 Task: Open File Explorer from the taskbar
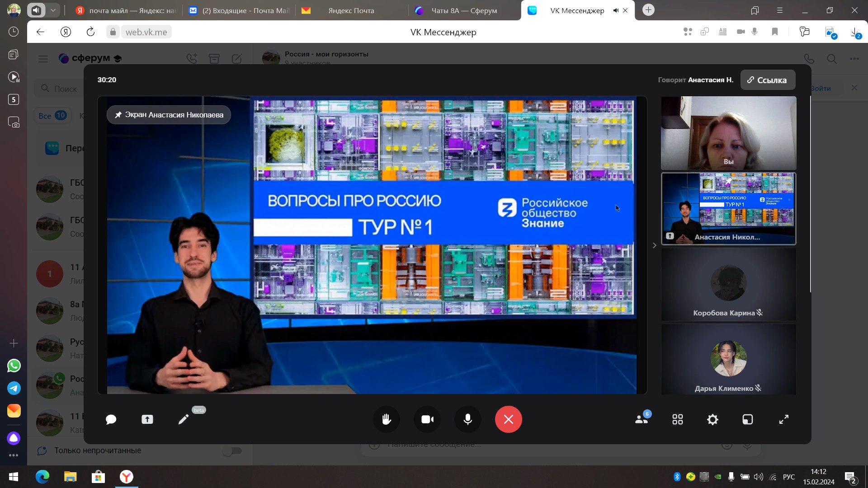click(x=70, y=477)
